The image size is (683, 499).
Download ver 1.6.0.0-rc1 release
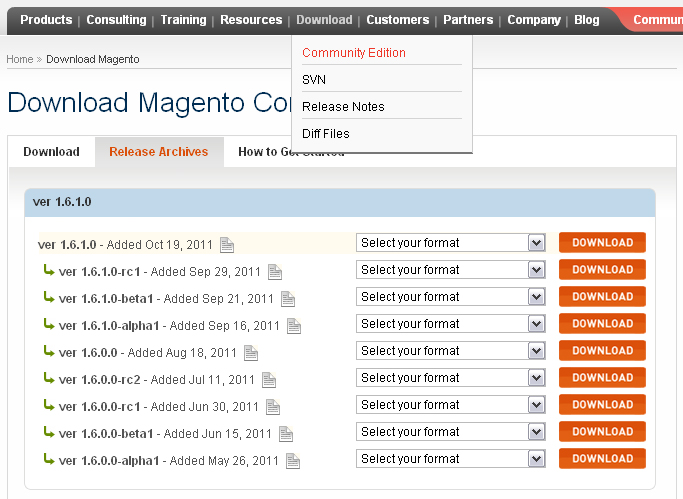pos(602,405)
